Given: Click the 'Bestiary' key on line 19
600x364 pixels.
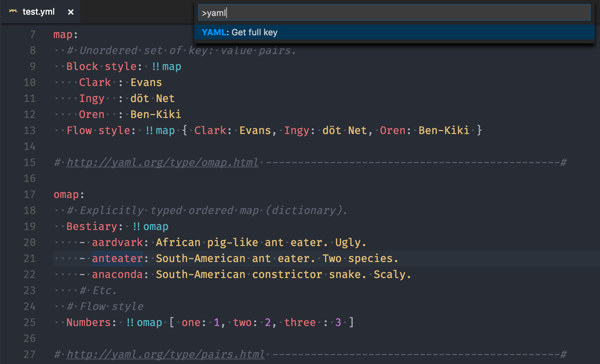Looking at the screenshot, I should point(92,226).
